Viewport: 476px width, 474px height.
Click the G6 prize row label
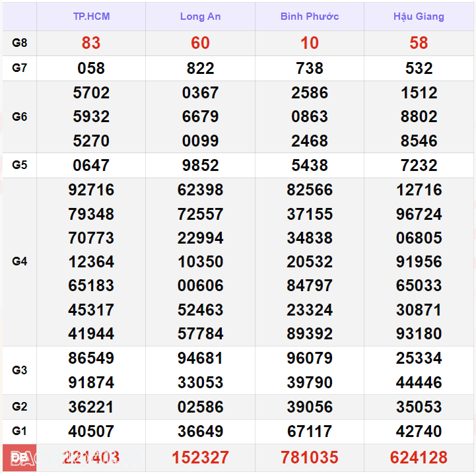[20, 117]
